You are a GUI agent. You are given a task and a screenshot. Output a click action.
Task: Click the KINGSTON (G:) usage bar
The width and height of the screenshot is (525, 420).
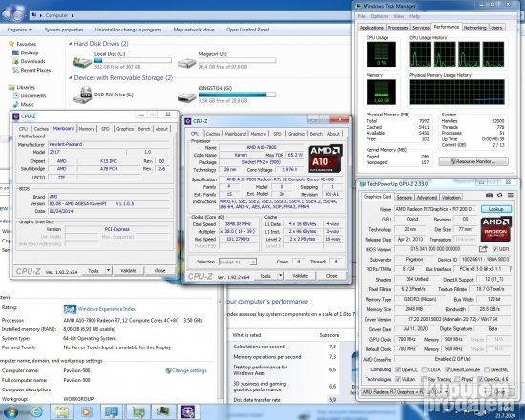point(237,94)
